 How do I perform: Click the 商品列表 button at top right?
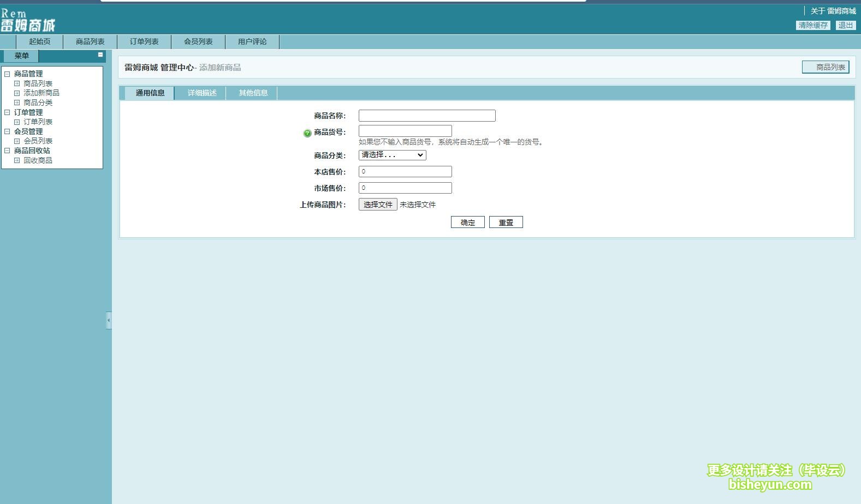pyautogui.click(x=826, y=67)
